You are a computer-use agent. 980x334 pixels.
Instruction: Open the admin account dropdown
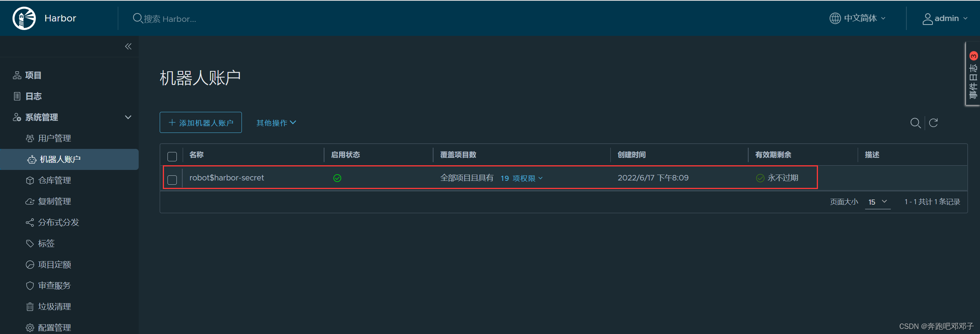(945, 18)
